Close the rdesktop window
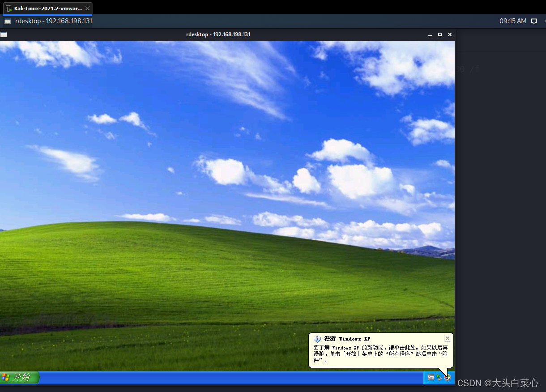Screen dimensions: 546x392 [x=450, y=34]
